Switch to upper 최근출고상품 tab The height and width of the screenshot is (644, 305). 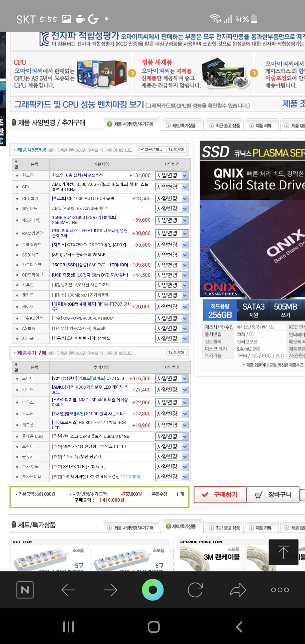(224, 125)
